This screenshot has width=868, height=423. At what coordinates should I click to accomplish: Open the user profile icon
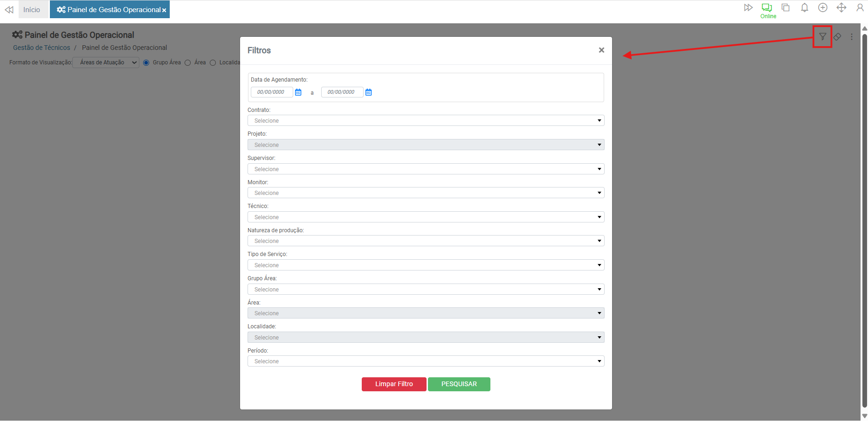click(860, 8)
